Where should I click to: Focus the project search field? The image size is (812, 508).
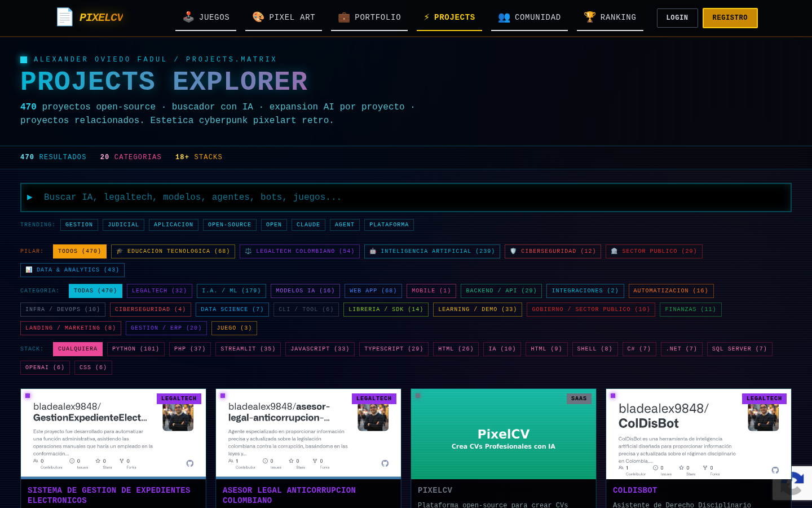pyautogui.click(x=406, y=198)
